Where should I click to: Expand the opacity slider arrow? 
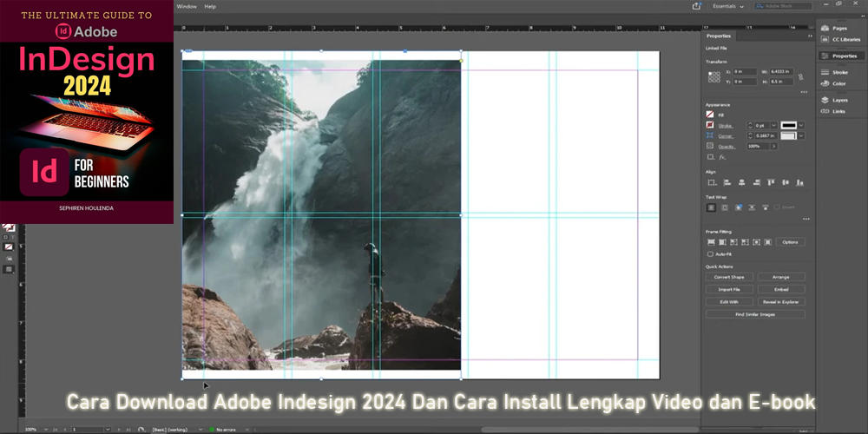coord(774,146)
